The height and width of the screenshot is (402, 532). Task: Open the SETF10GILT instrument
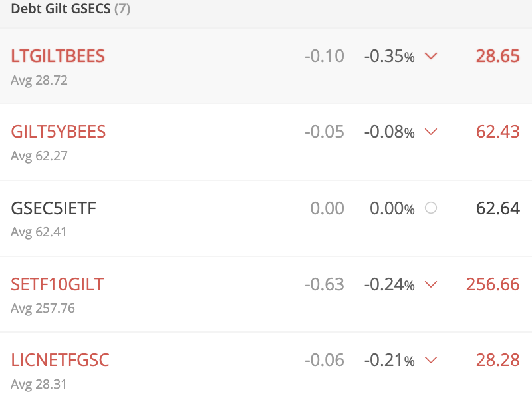57,284
